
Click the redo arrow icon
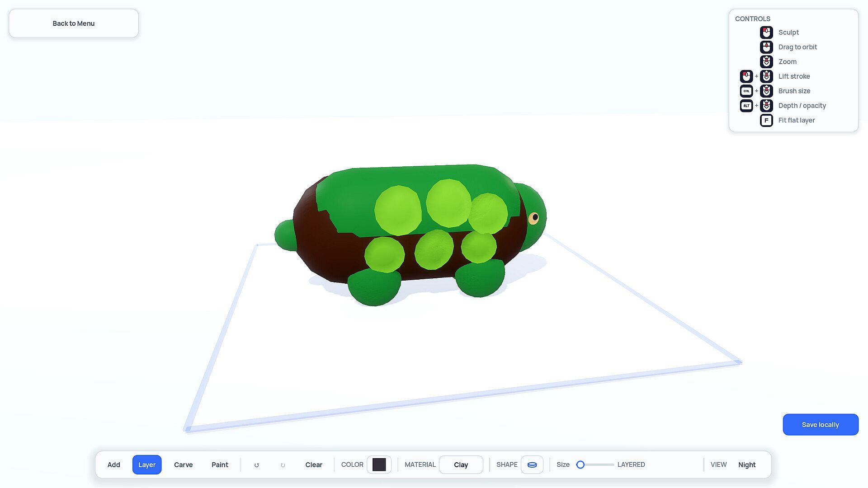pyautogui.click(x=283, y=465)
